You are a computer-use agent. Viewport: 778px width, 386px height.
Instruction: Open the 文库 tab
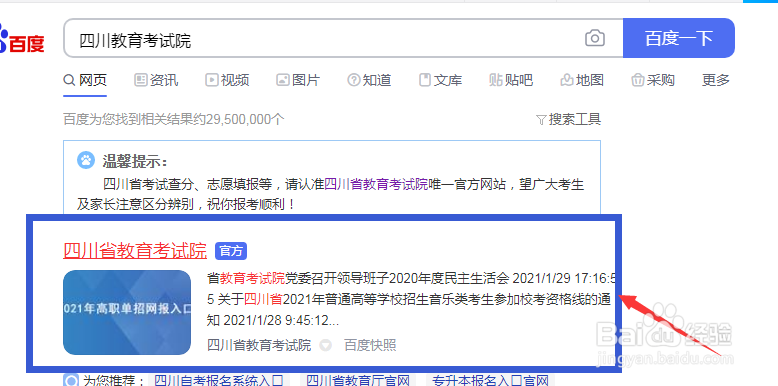click(x=441, y=80)
